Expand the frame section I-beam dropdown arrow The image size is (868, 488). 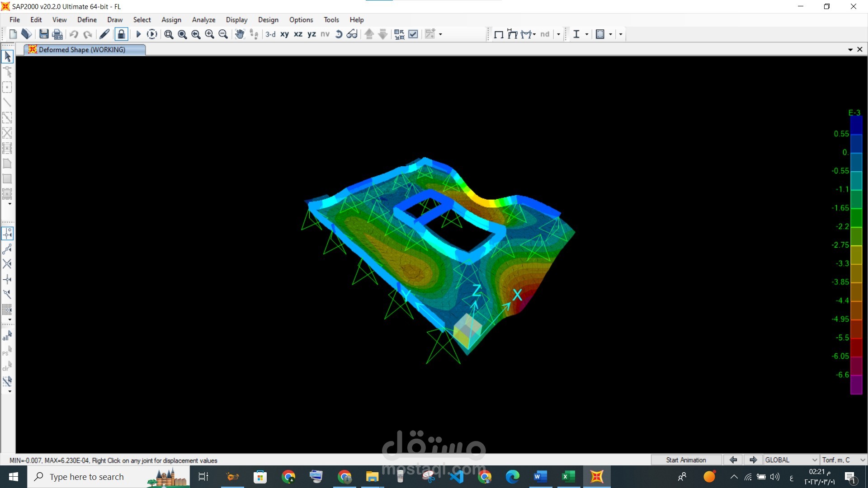(587, 34)
